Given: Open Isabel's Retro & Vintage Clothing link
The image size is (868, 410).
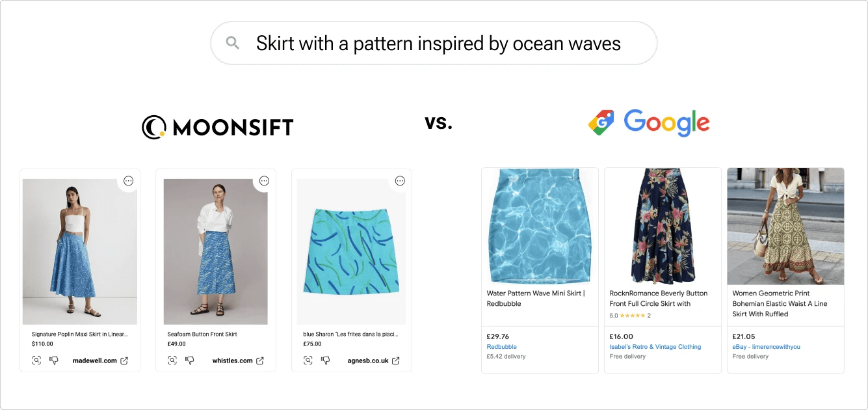Looking at the screenshot, I should [655, 347].
